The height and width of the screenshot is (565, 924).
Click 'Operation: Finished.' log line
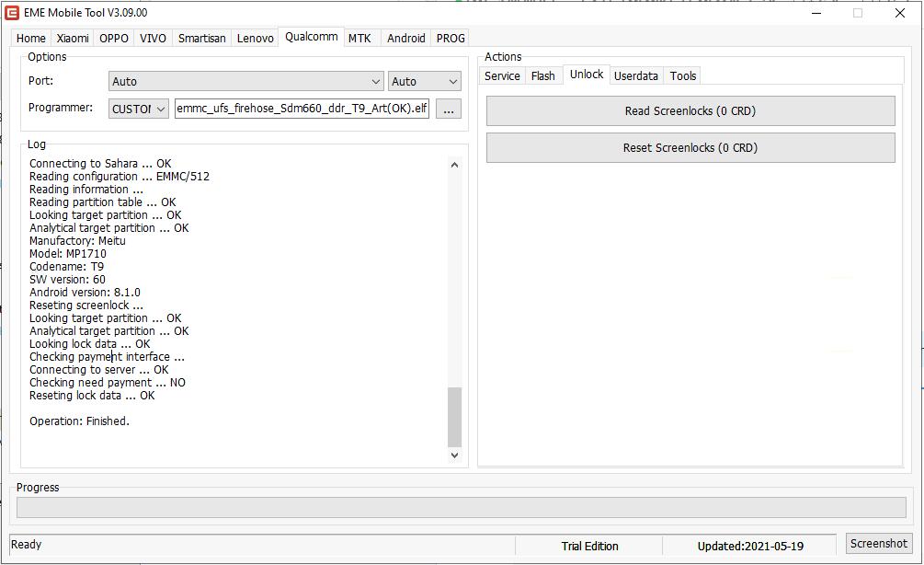click(x=79, y=421)
